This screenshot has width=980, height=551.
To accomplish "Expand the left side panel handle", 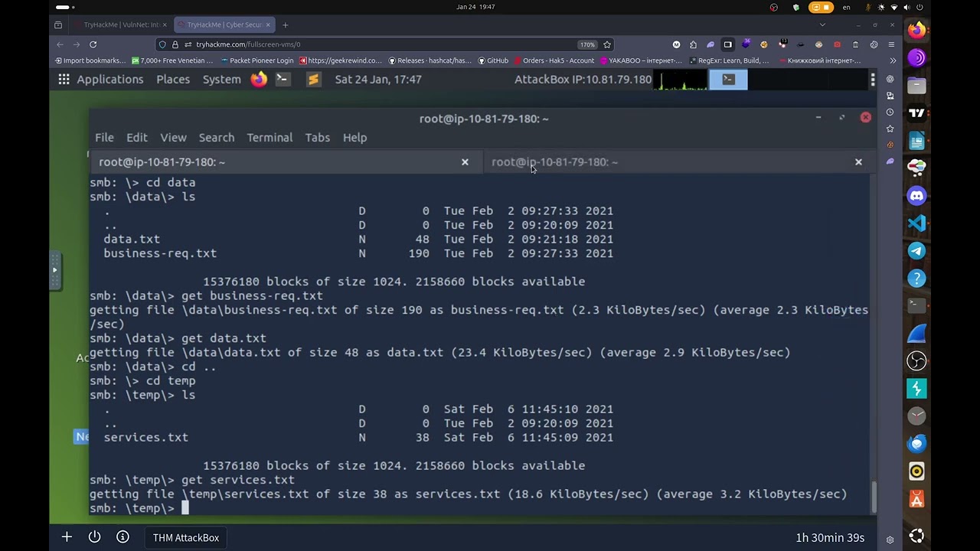I will (54, 269).
